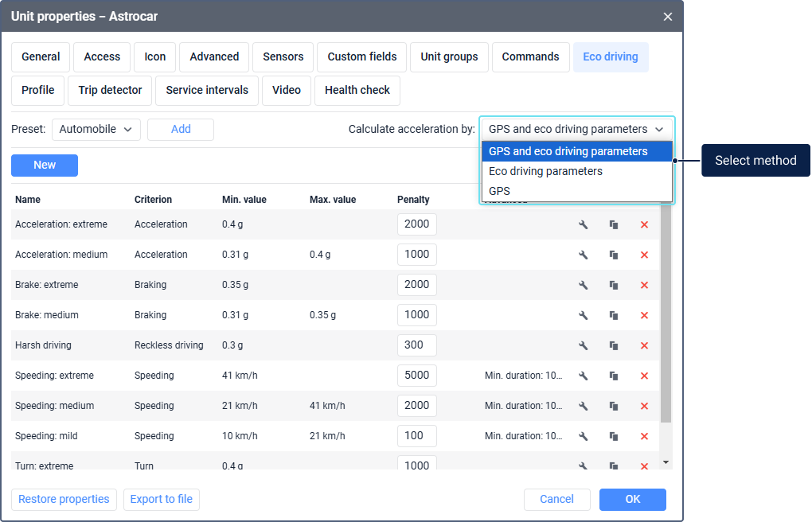Select Eco driving parameters option
Viewport: 812px width, 522px height.
click(545, 171)
